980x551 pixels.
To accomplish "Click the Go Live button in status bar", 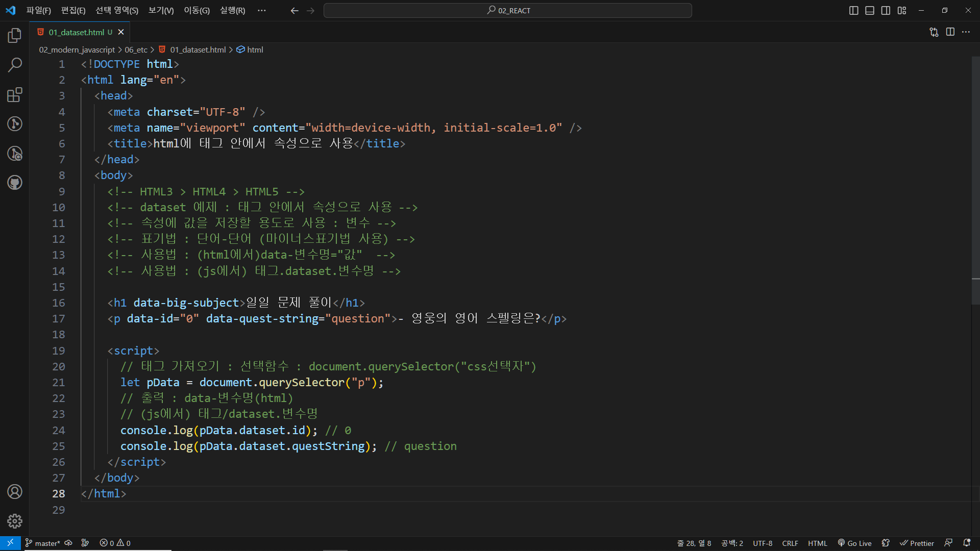I will click(x=854, y=543).
